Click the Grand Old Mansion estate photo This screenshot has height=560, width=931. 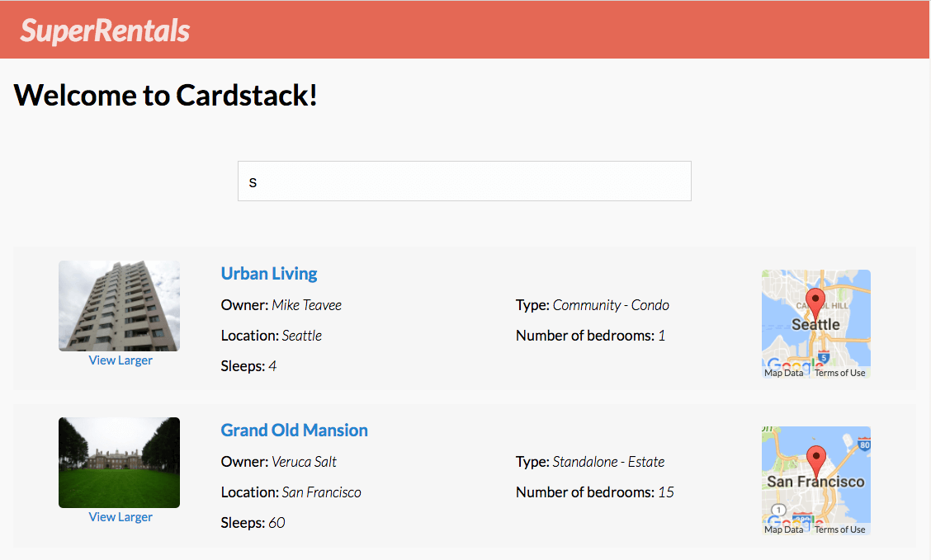click(119, 463)
